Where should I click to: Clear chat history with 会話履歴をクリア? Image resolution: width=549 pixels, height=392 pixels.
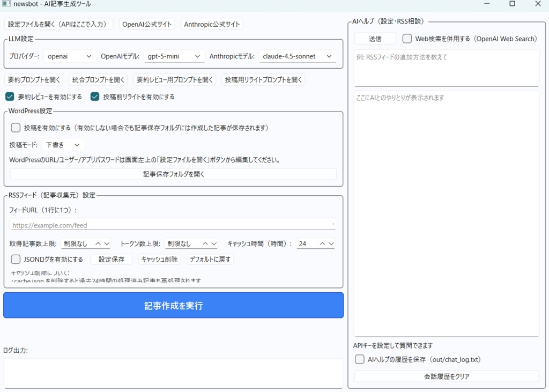point(447,376)
